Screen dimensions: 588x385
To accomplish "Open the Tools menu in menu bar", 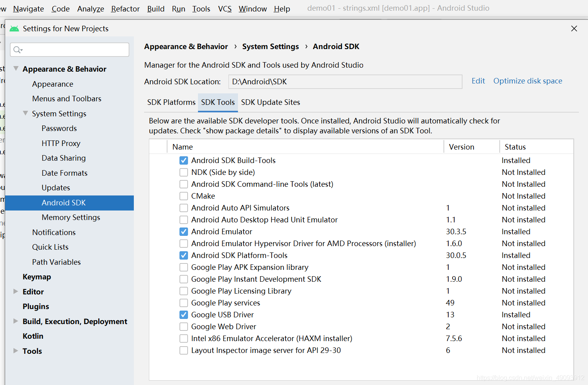I will pos(201,9).
